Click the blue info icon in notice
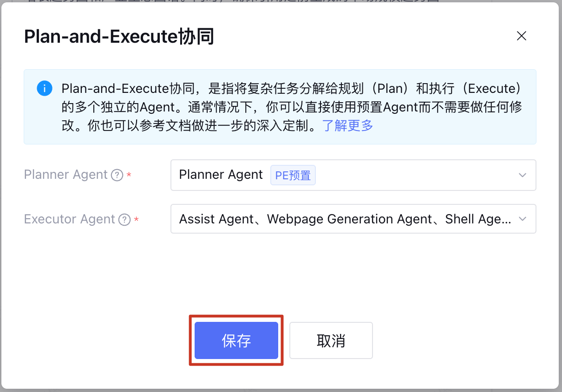Screen dimensions: 562x392 click(44, 88)
